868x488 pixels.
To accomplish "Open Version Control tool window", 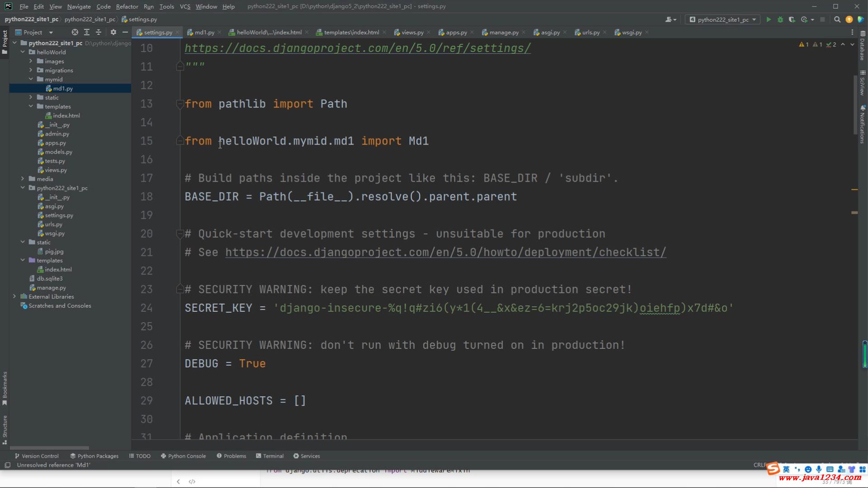I will pyautogui.click(x=37, y=456).
